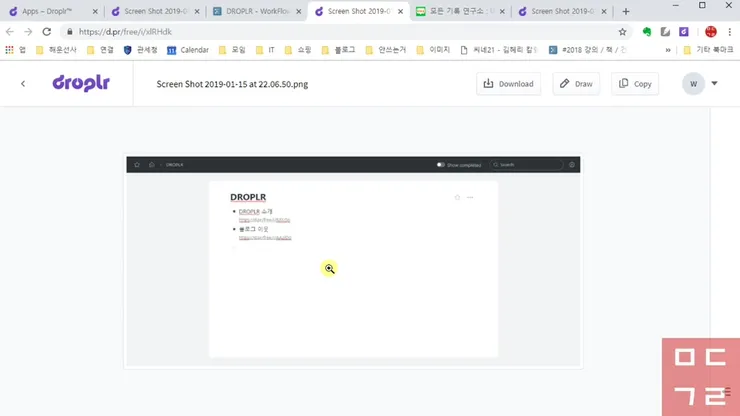Click file name Screen Shot 2019-01-15 at 22.06.50.png
Screen dimensions: 740x416
click(x=232, y=84)
